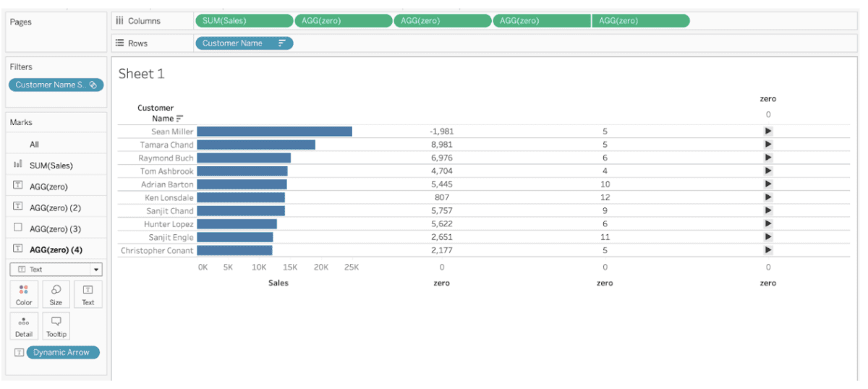Click the arrow mark in Christopher Conant row
Image resolution: width=868 pixels, height=389 pixels.
point(768,250)
